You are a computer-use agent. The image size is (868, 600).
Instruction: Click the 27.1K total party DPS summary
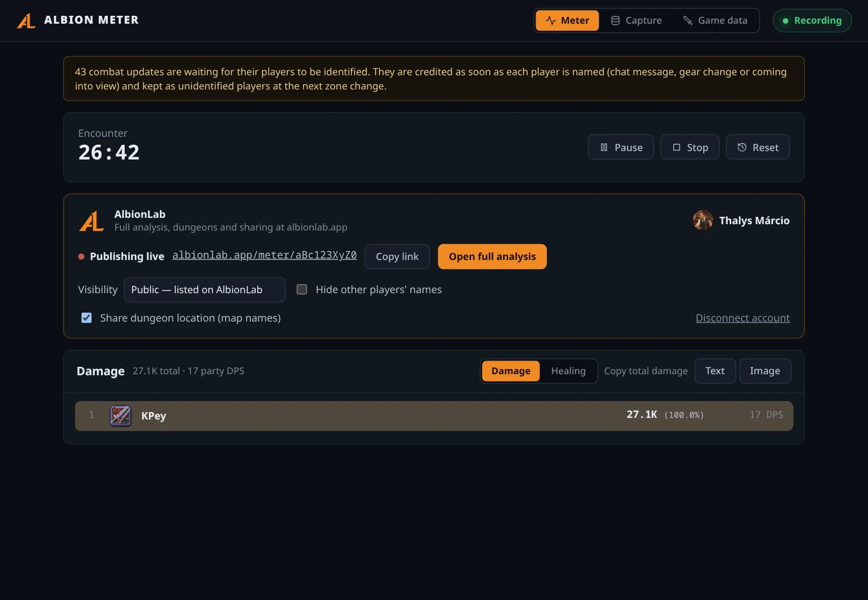click(x=188, y=371)
